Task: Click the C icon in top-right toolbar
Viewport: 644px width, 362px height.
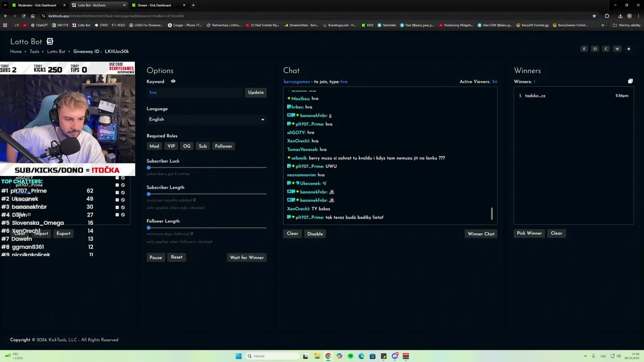Action: pos(606,49)
